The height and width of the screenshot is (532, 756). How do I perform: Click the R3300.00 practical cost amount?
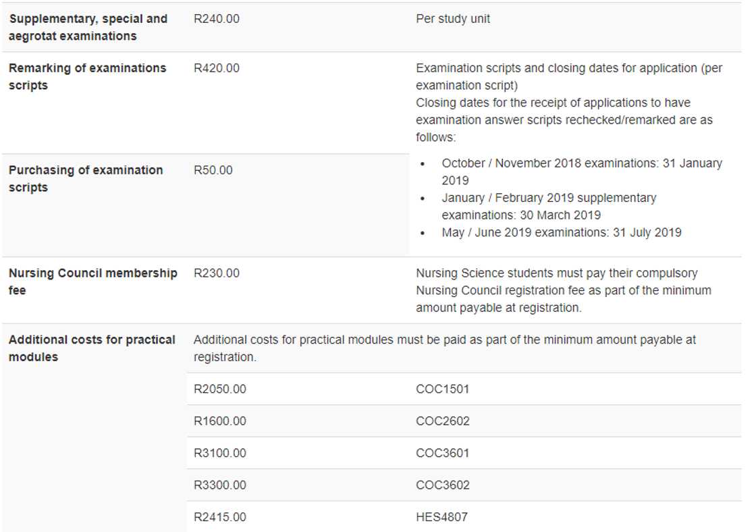click(219, 485)
